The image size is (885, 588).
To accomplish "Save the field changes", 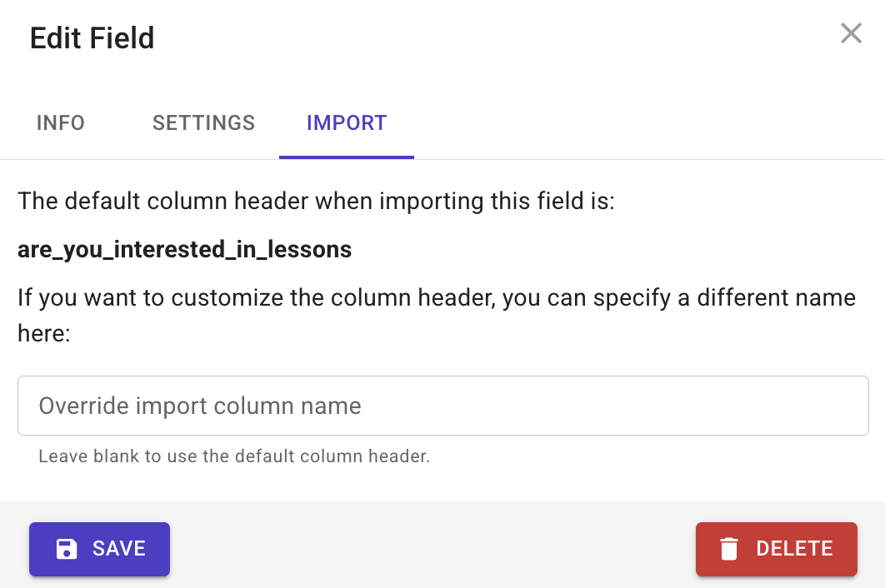I will (x=99, y=549).
